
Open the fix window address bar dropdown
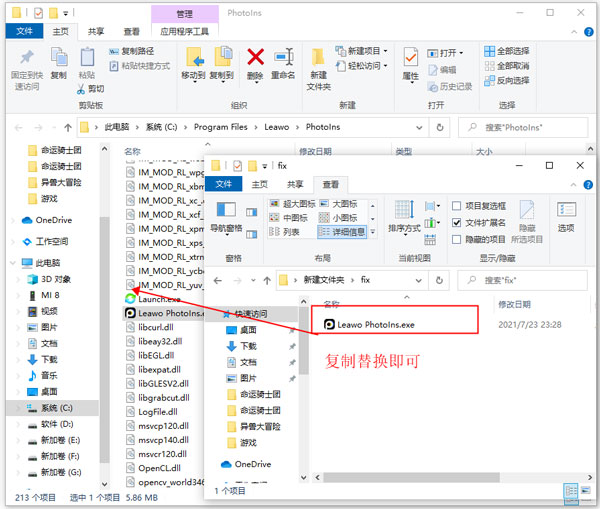pyautogui.click(x=419, y=281)
